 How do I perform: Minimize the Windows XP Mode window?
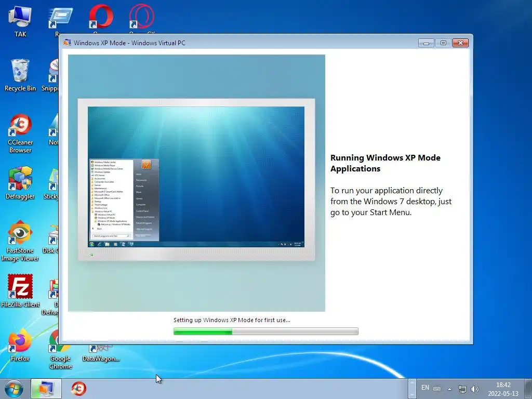coord(426,43)
